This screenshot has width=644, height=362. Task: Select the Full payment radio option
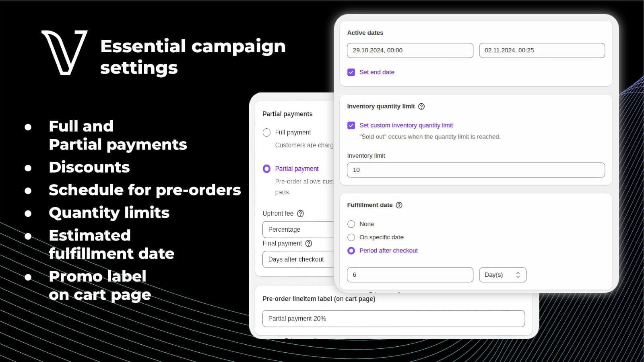(266, 132)
